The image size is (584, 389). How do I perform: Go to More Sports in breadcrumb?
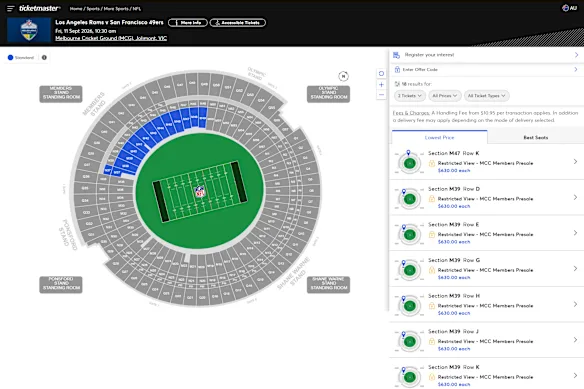[x=116, y=9]
